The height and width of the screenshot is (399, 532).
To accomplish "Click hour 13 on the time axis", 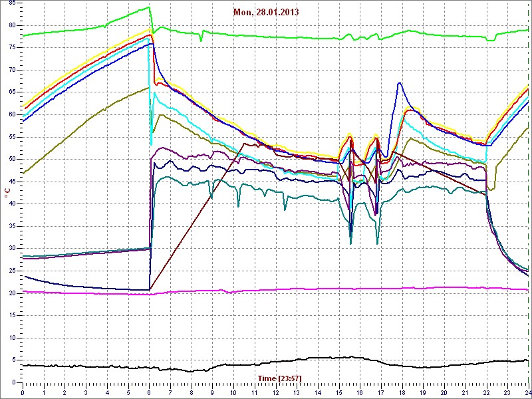I will click(x=297, y=393).
